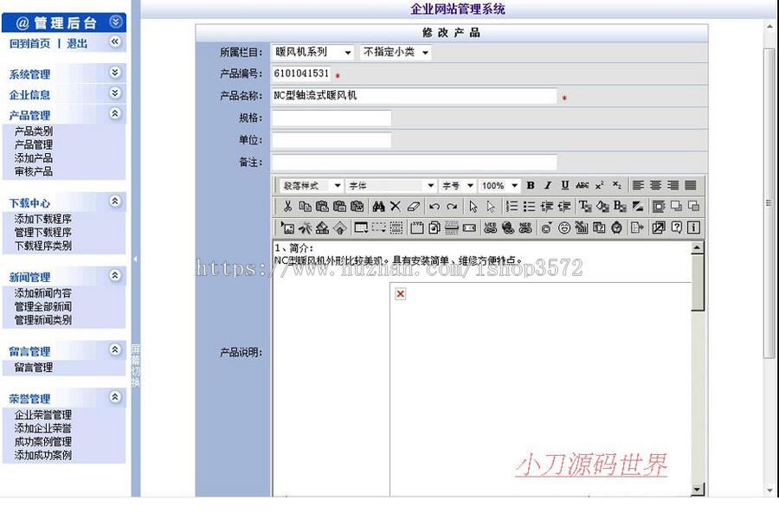779x532 pixels.
Task: Collapse the 下载中心 sidebar section
Action: coord(115,202)
